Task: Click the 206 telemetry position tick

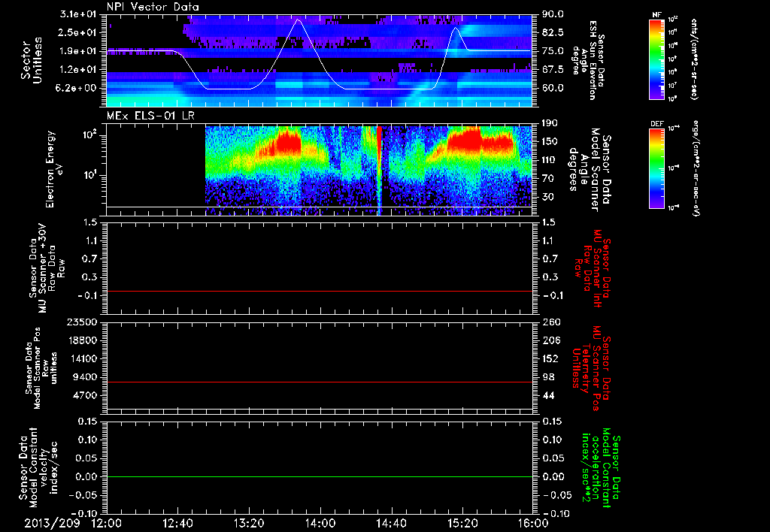Action: (550, 340)
